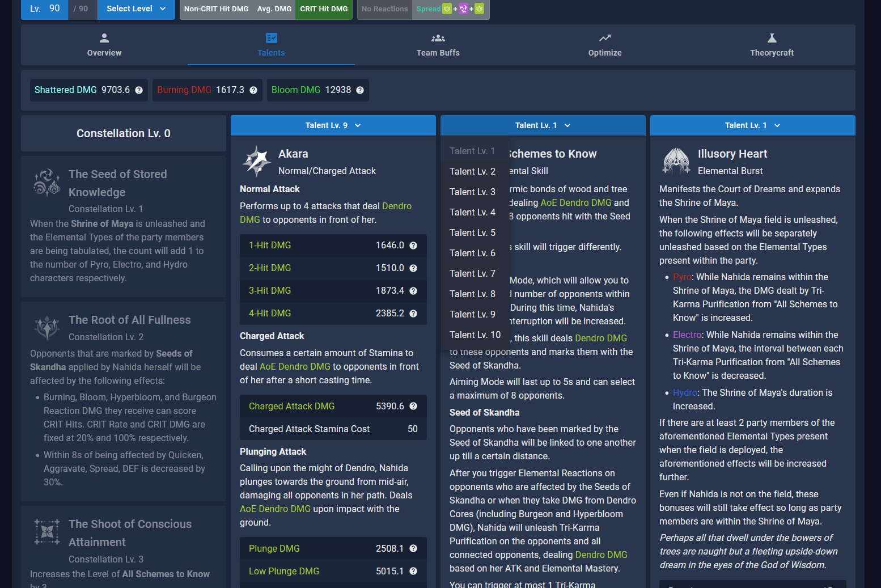
Task: Expand the Talent Lv. 9 dropdown for Akara
Action: pyautogui.click(x=333, y=125)
